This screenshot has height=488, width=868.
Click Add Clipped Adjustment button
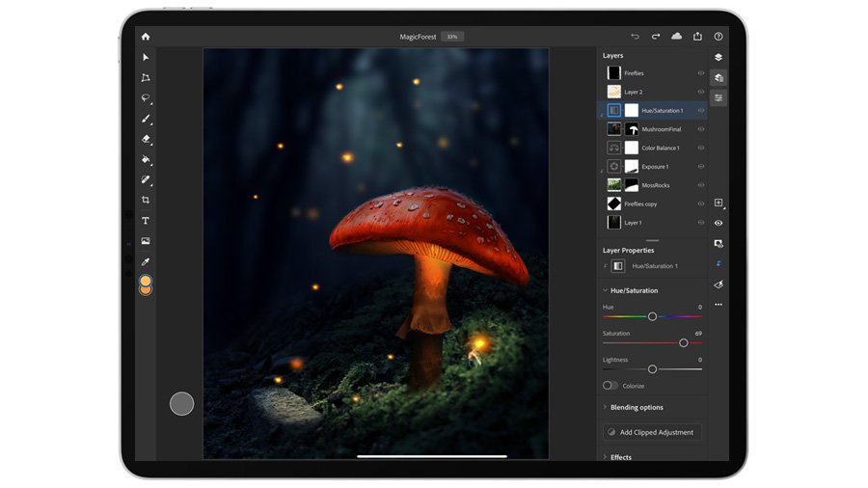pos(652,432)
